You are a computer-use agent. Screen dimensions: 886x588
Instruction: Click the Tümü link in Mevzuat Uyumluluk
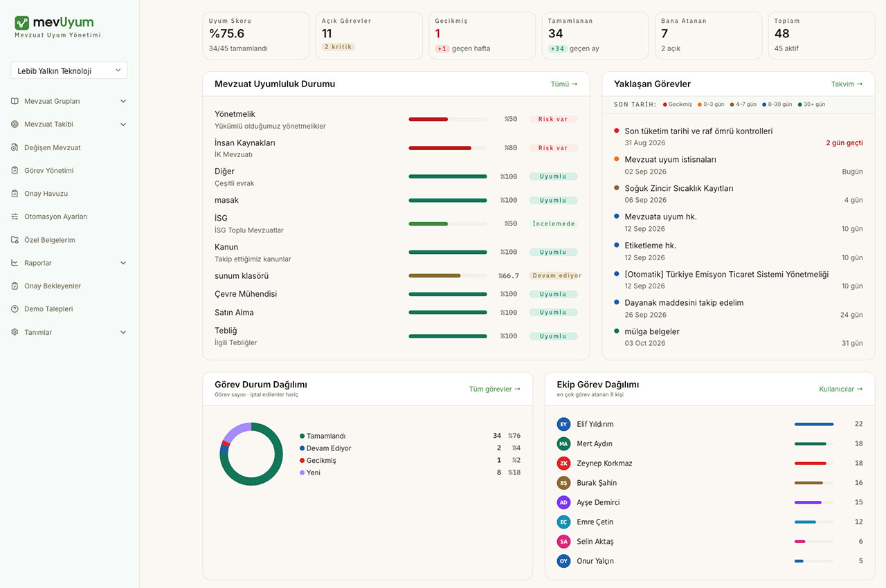[564, 84]
